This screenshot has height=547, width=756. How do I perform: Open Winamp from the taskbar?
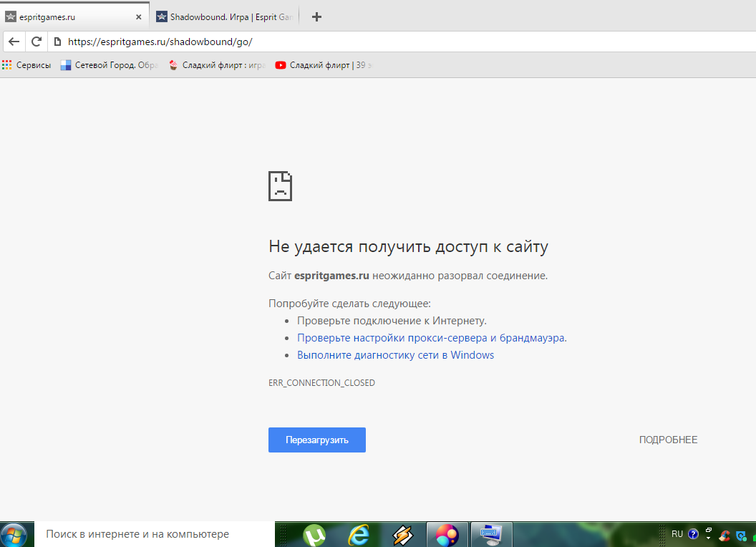(x=403, y=534)
